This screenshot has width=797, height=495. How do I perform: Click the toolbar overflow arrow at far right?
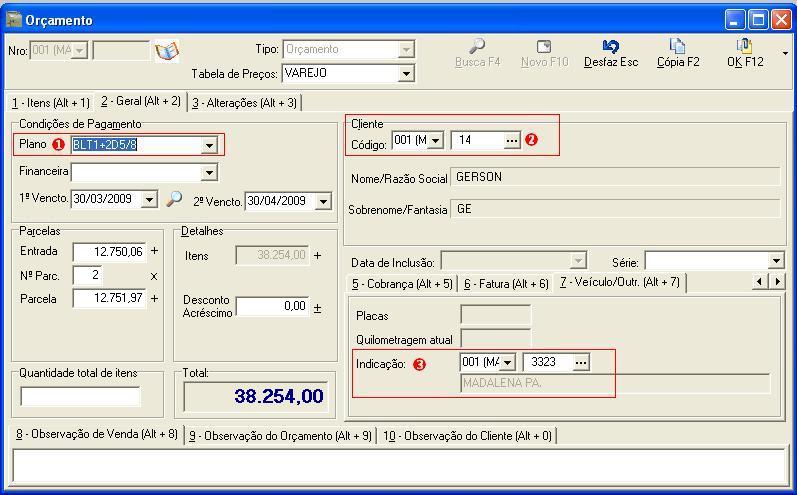(x=785, y=54)
